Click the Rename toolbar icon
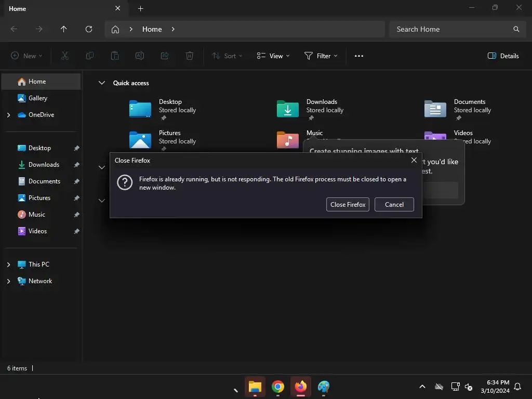 (140, 56)
